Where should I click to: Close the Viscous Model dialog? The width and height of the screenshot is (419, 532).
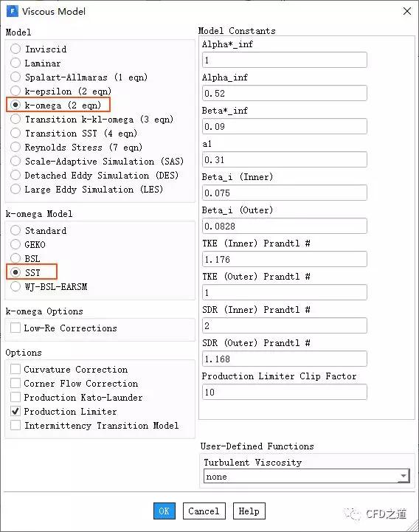[406, 11]
